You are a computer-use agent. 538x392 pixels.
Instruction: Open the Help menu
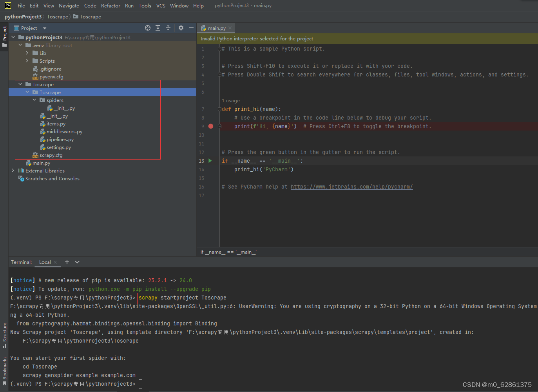coord(198,5)
